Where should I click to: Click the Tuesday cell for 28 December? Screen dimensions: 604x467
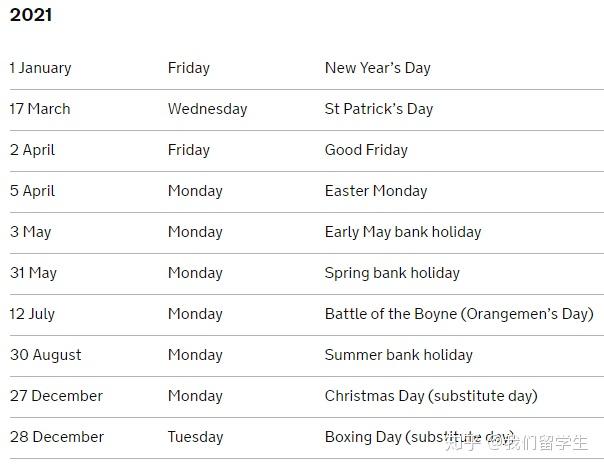[195, 437]
